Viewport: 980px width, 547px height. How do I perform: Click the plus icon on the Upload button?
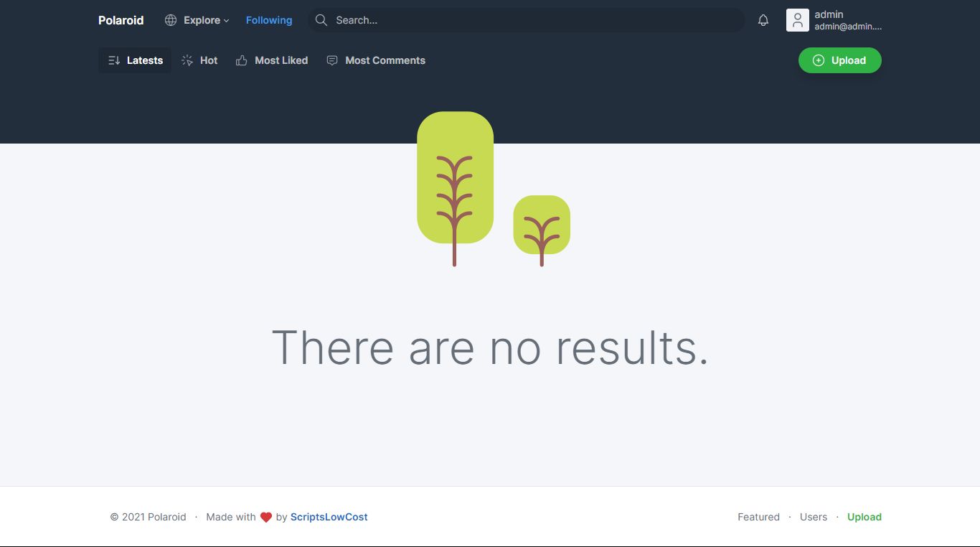819,60
